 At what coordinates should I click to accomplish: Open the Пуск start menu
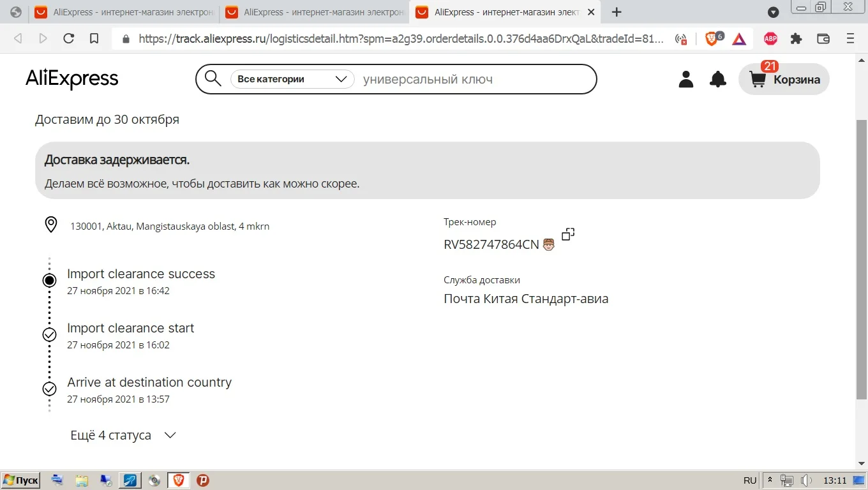click(x=21, y=480)
